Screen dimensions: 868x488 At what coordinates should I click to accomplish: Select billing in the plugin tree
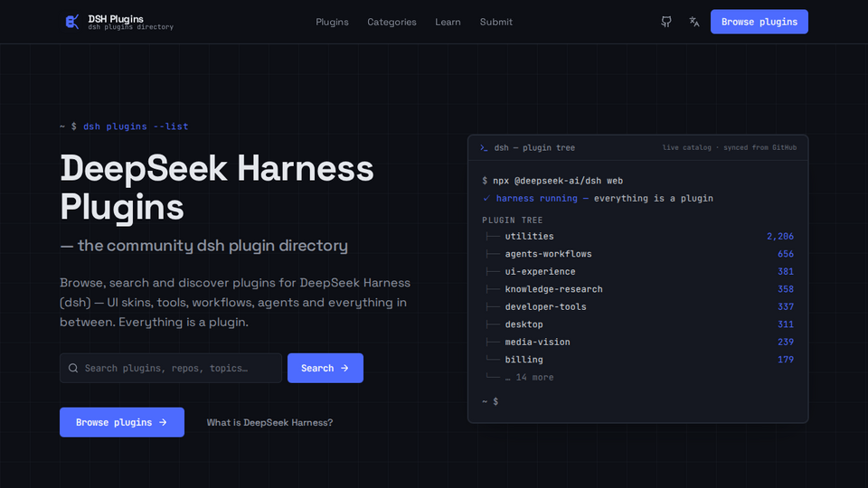pyautogui.click(x=524, y=360)
